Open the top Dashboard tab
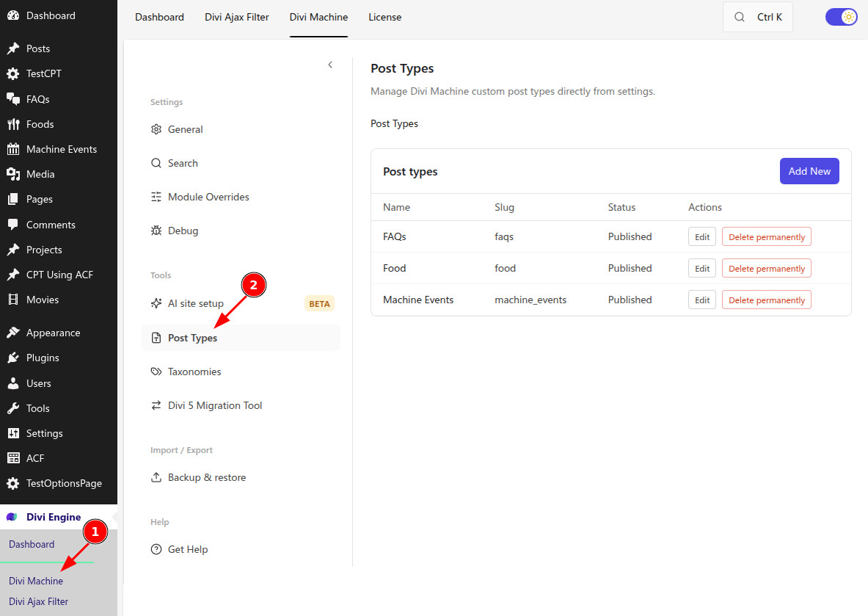Viewport: 868px width, 616px height. pos(159,17)
